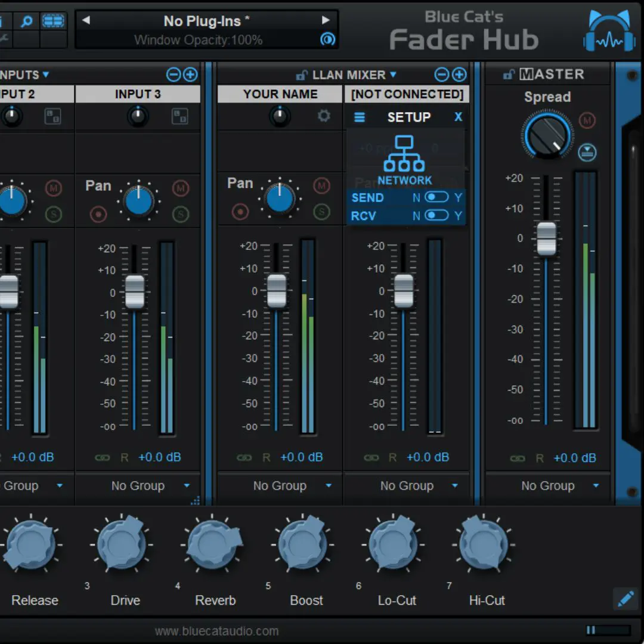Go to the next preset with right arrow
Screen dimensions: 644x644
(326, 20)
